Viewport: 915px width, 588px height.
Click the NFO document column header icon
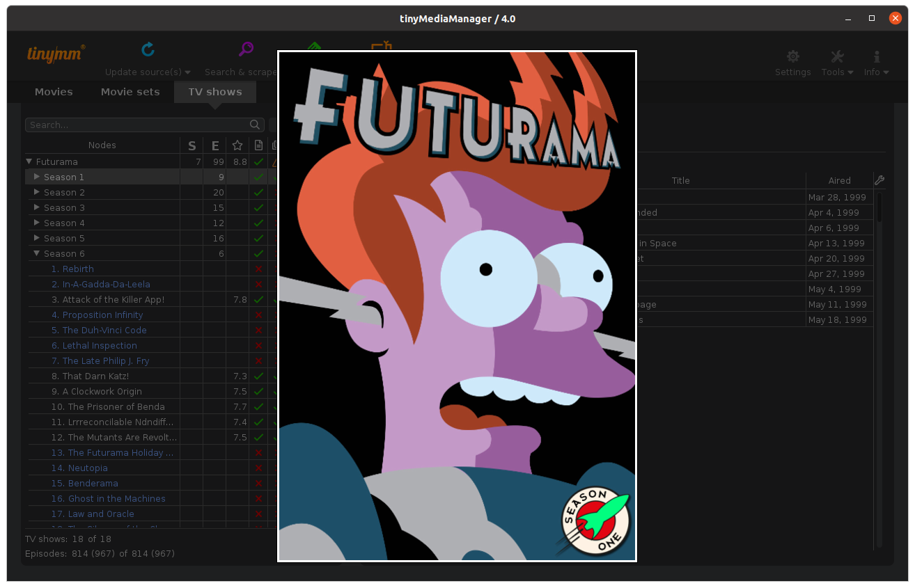pos(258,145)
